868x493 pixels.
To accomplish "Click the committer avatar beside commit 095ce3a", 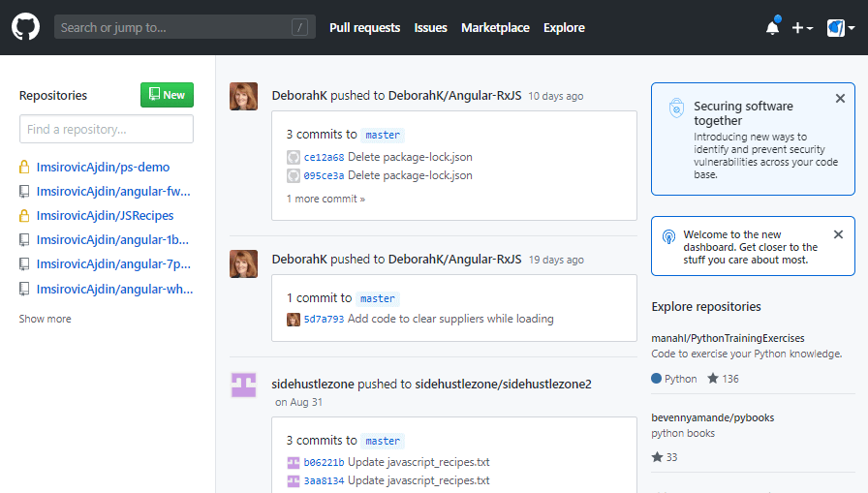I will point(294,176).
